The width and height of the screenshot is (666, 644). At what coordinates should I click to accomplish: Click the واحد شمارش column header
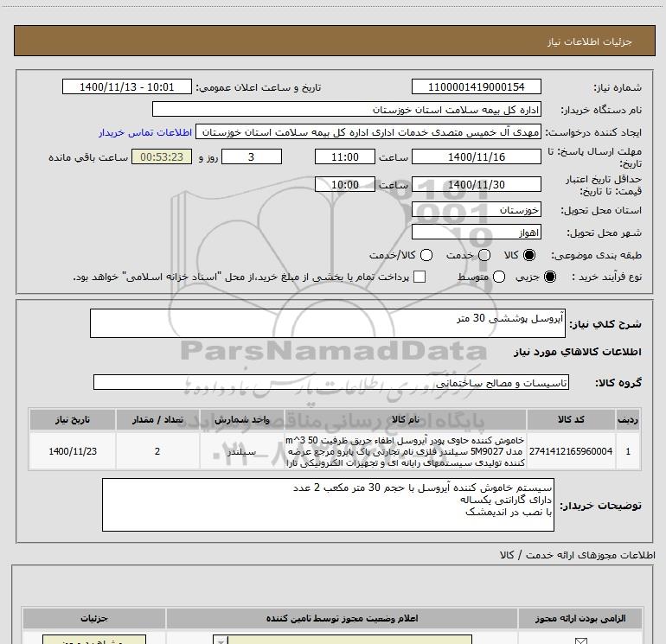click(x=241, y=419)
